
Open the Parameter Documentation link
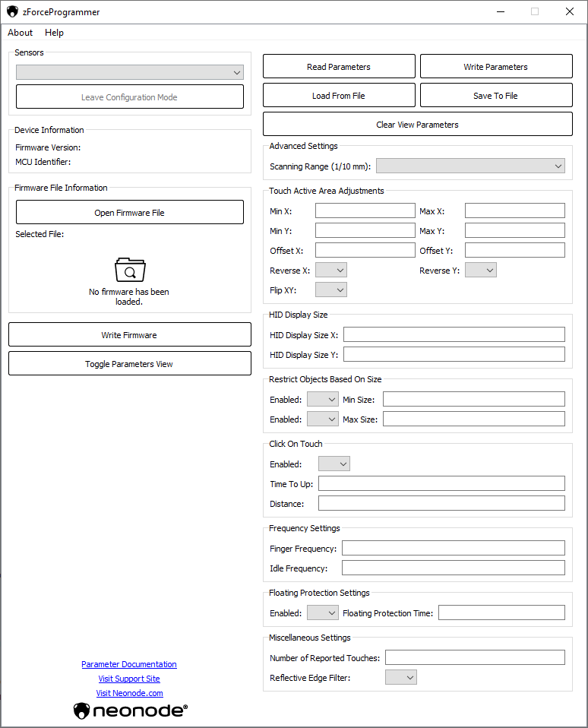pyautogui.click(x=129, y=664)
